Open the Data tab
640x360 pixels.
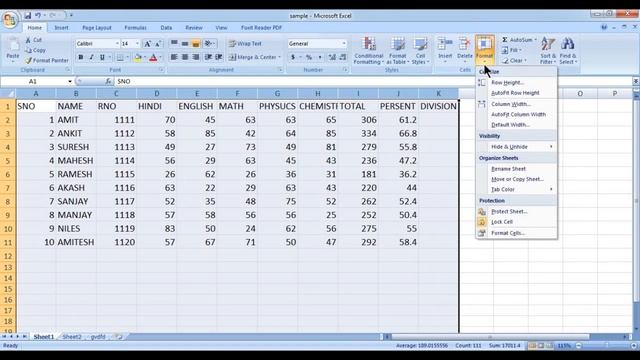[166, 28]
